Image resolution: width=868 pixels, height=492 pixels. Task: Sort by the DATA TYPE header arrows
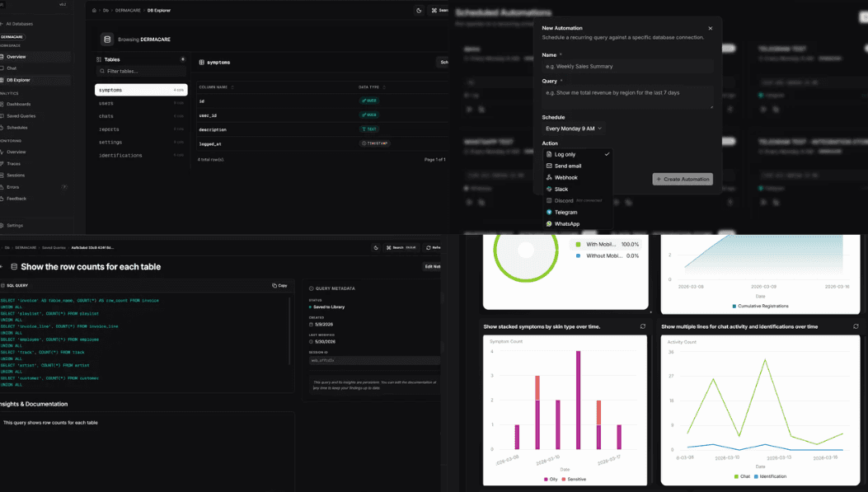click(x=384, y=87)
